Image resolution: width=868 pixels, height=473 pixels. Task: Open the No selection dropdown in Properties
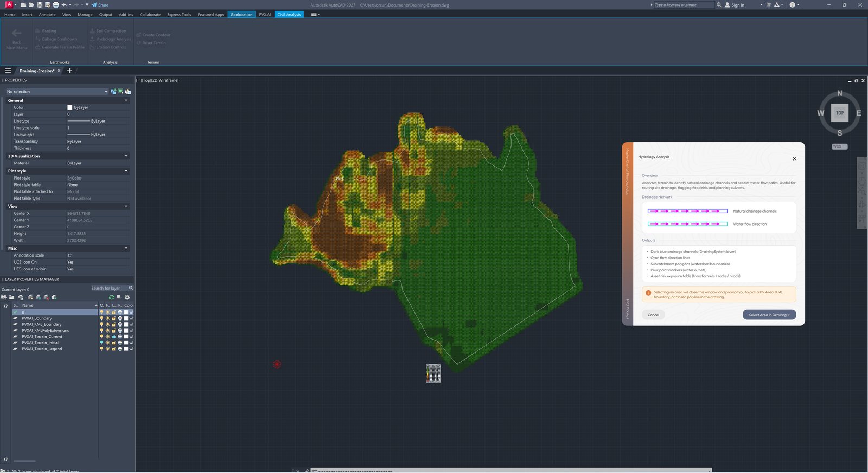[x=57, y=92]
